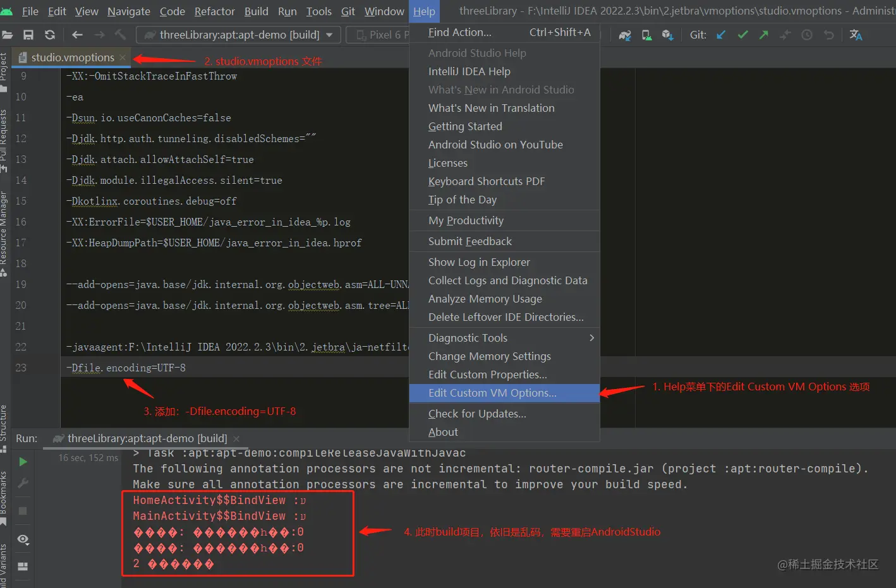This screenshot has height=588, width=896.
Task: Select Show Log in Explorer
Action: coord(504,262)
